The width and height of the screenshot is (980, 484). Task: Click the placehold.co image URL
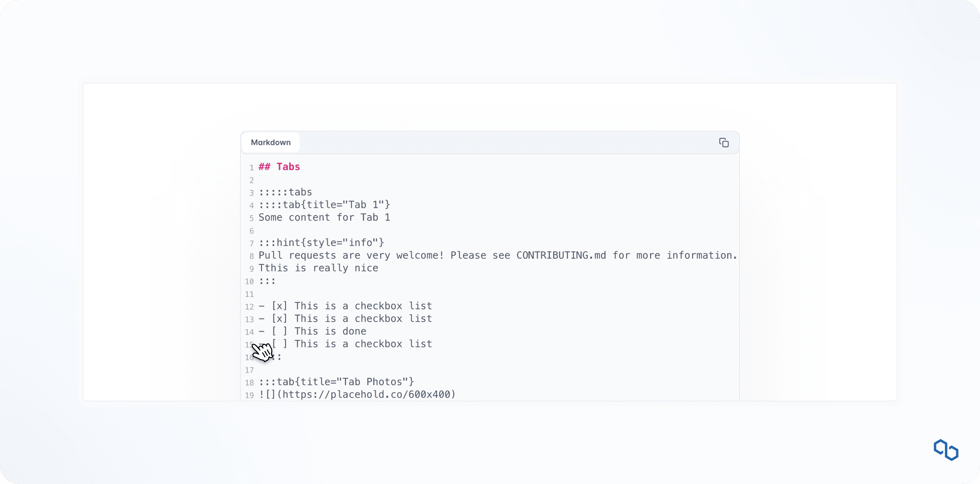pyautogui.click(x=366, y=394)
